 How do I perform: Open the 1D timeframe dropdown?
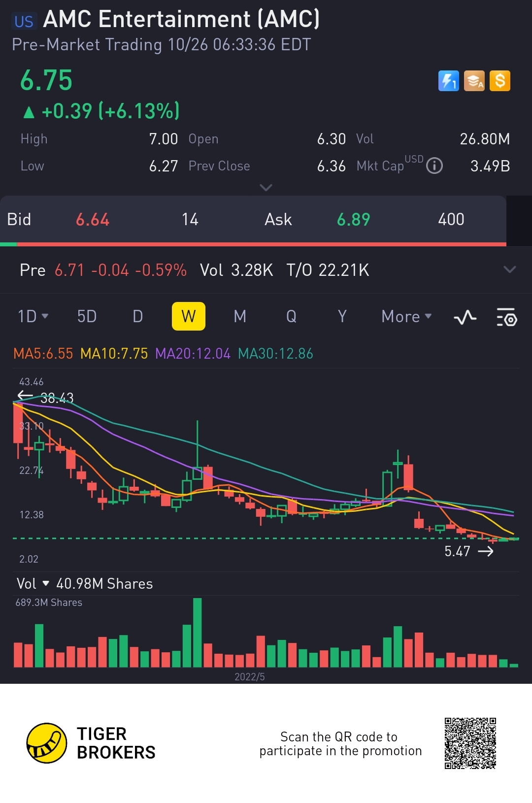33,316
